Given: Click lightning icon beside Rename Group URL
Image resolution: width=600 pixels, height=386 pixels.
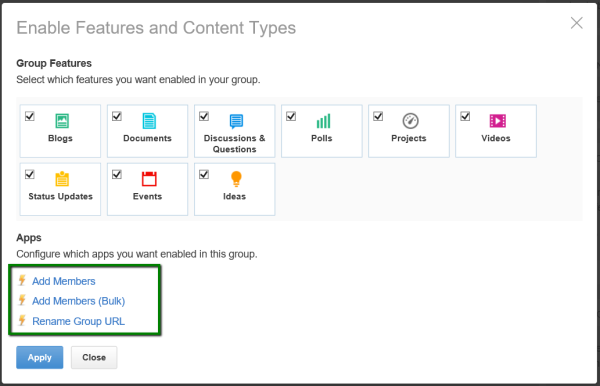Looking at the screenshot, I should tap(22, 320).
